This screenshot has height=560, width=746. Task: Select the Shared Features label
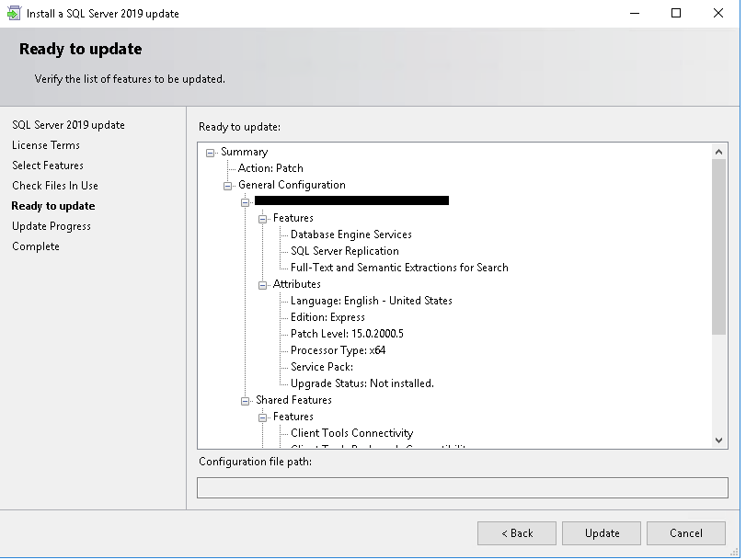(x=293, y=400)
